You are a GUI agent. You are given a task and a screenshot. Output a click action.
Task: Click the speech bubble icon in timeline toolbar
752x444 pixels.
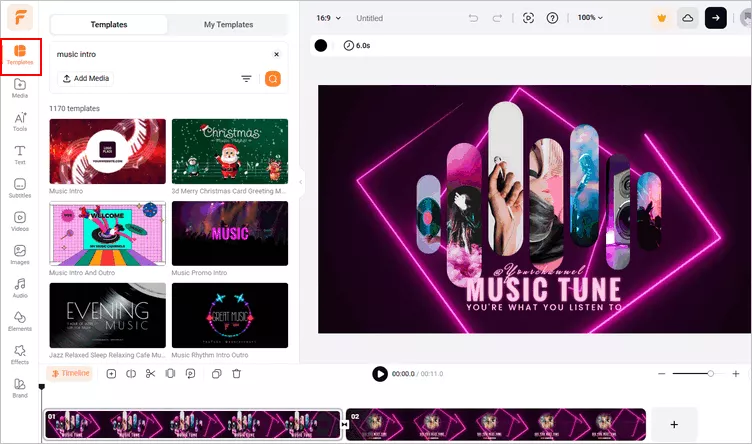coord(190,374)
